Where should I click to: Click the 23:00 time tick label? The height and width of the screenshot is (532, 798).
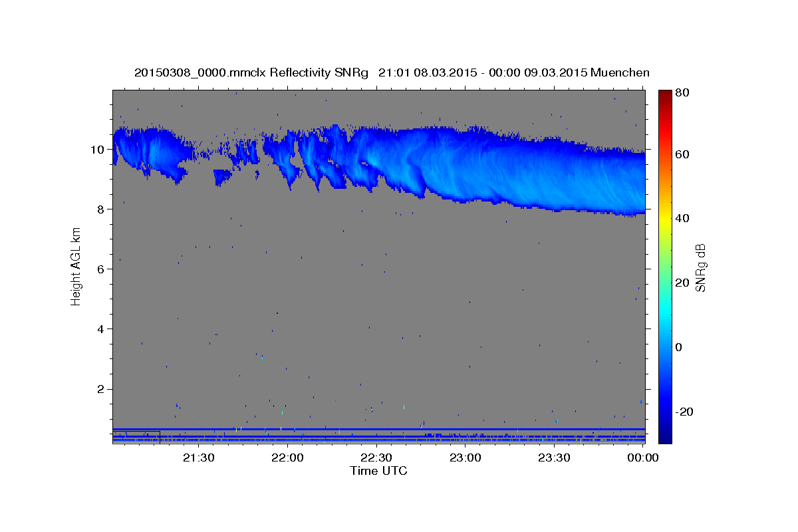(465, 458)
